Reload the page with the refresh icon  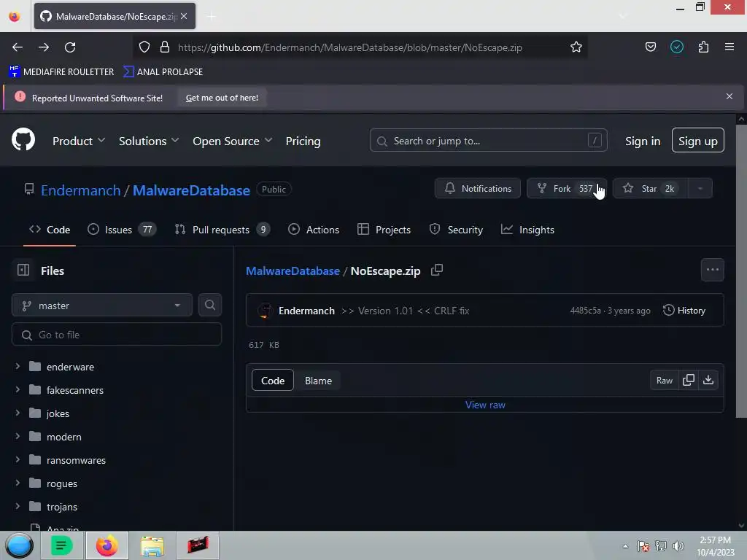(70, 47)
